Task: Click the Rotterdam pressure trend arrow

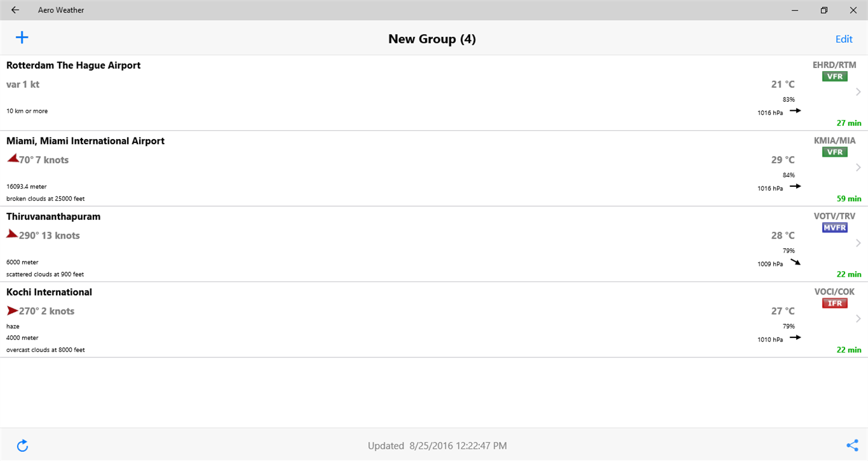Action: pyautogui.click(x=796, y=111)
